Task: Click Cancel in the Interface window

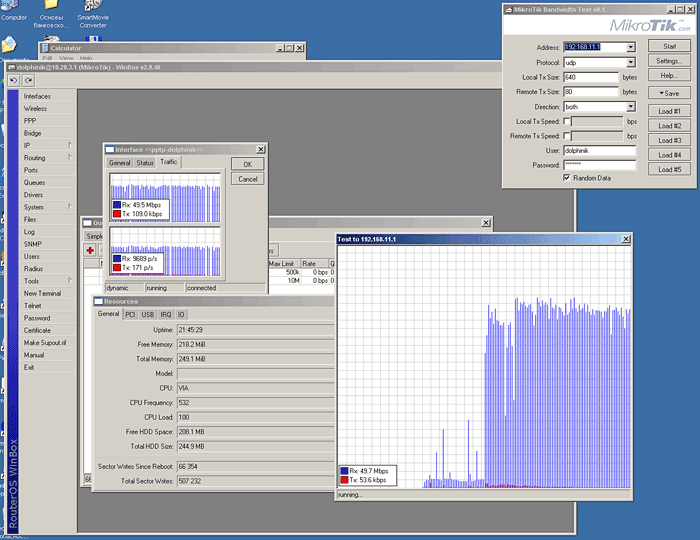Action: click(x=248, y=179)
